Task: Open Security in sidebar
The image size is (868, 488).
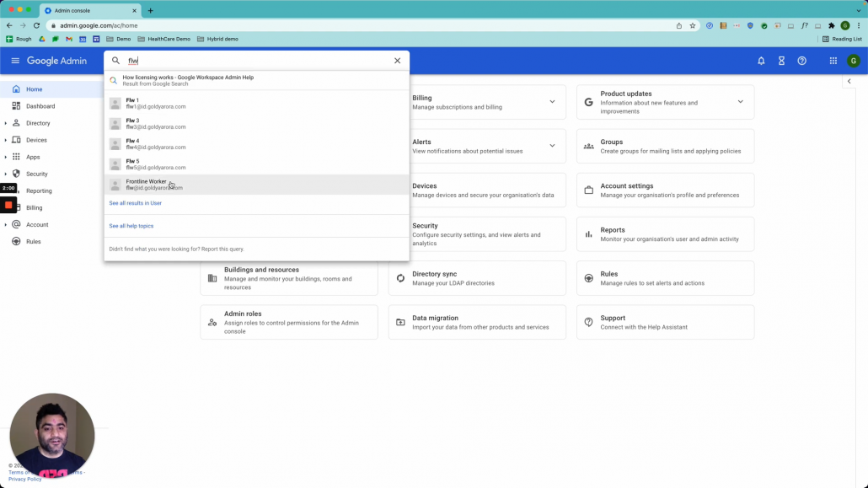Action: coord(36,174)
